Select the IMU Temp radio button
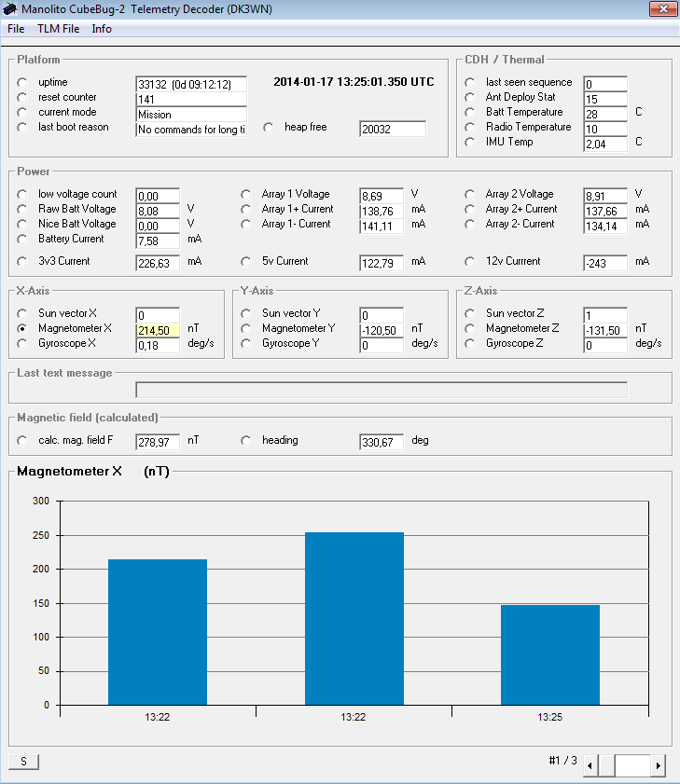This screenshot has height=784, width=680. coord(469,143)
